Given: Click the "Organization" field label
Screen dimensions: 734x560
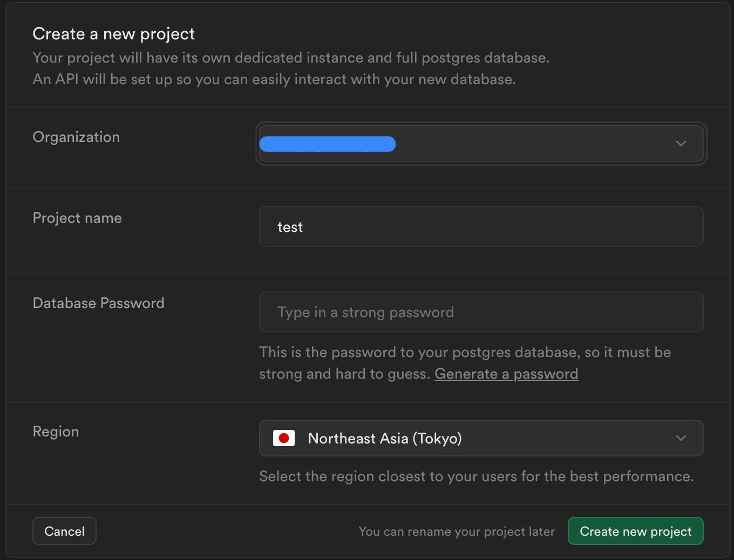Looking at the screenshot, I should [x=76, y=137].
